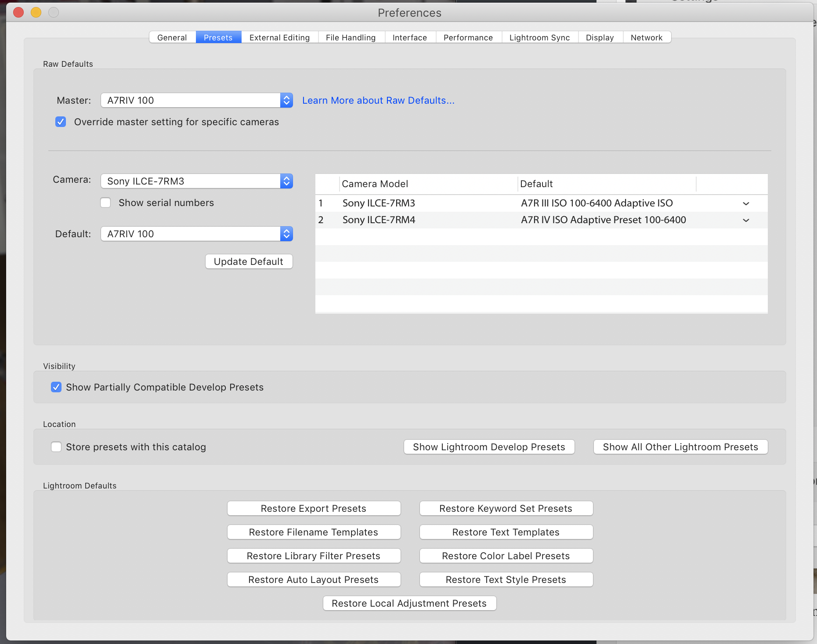Open the Master raw default dropdown

click(x=197, y=100)
